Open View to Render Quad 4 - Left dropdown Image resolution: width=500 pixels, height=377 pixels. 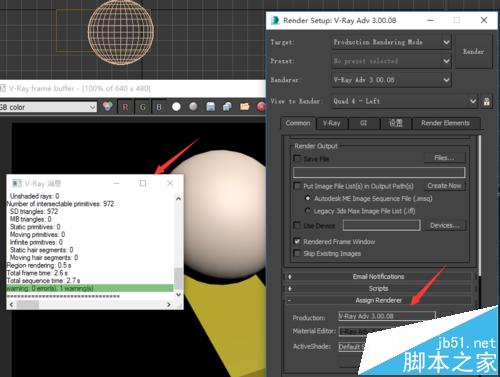point(404,101)
